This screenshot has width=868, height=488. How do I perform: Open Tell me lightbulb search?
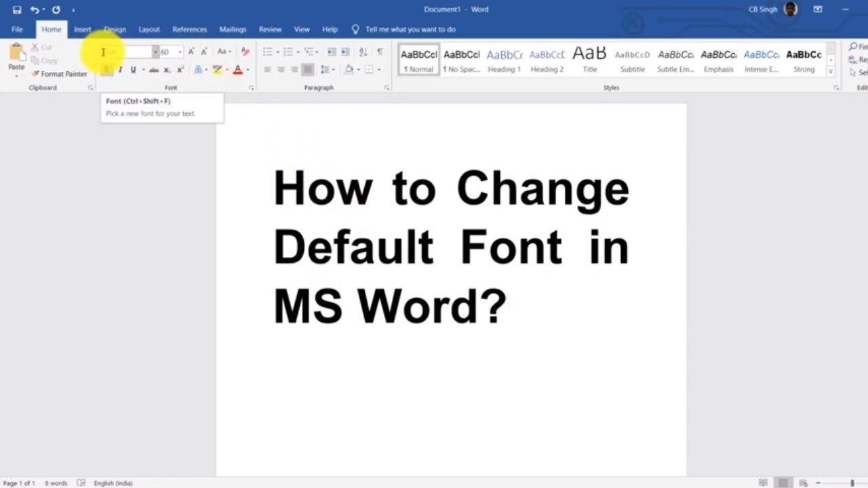click(x=355, y=29)
